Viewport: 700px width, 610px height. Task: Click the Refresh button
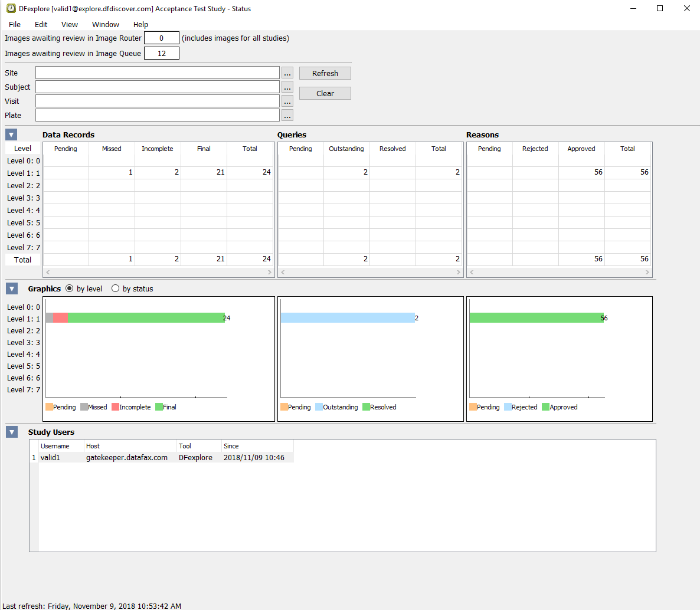[325, 73]
